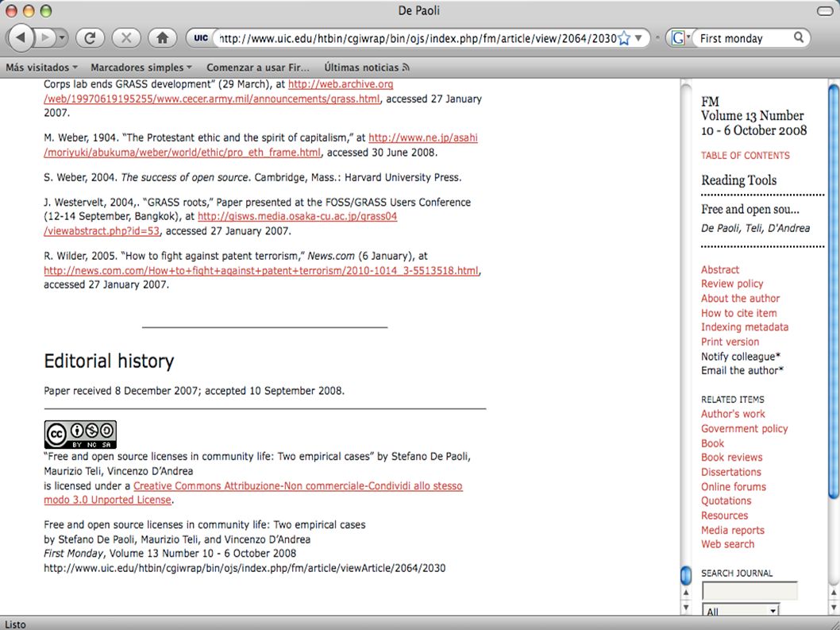The width and height of the screenshot is (840, 630).
Task: Click the 'Free and open sou...' sidebar title
Action: [x=750, y=209]
